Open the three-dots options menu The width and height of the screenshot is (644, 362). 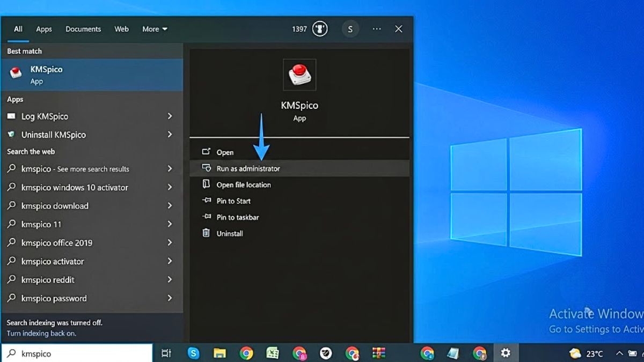(x=377, y=29)
